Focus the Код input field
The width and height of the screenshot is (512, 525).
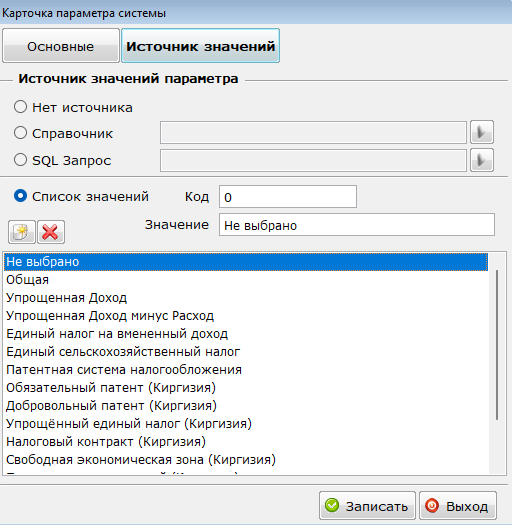pyautogui.click(x=288, y=197)
